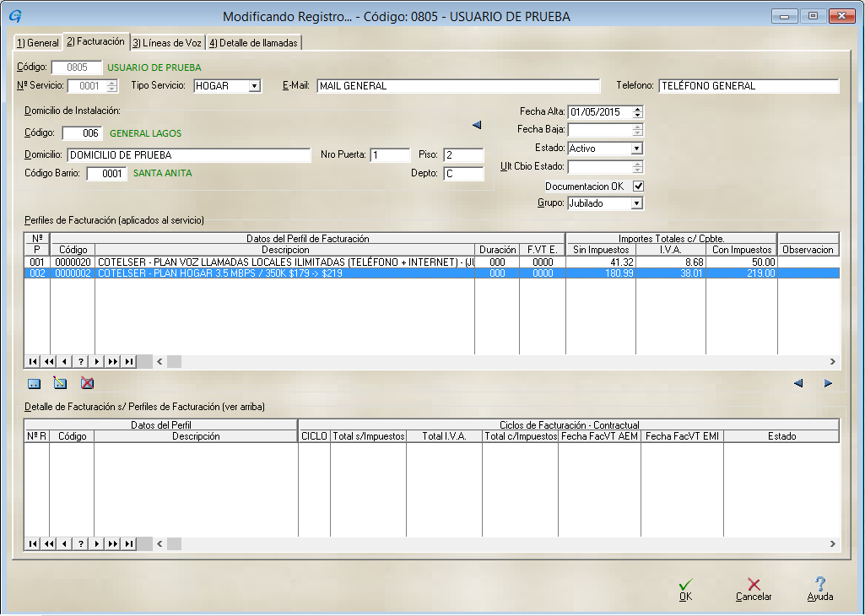Open the Estado dropdown showing Activo

(x=636, y=149)
